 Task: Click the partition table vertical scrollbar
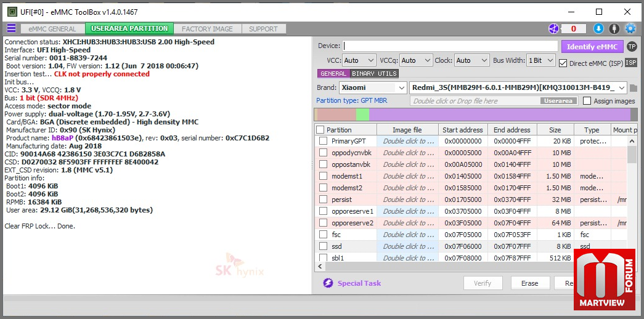point(632,155)
